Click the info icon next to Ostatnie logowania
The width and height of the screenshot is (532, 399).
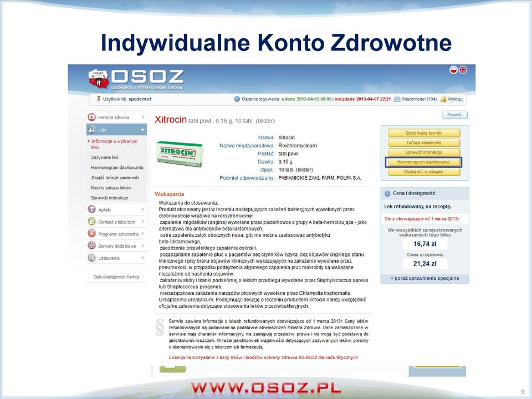pos(237,99)
